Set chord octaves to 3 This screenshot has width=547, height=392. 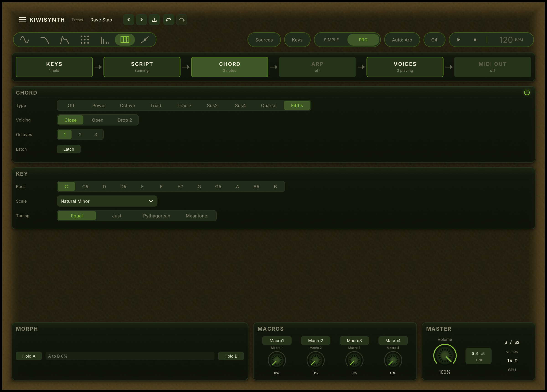click(96, 135)
